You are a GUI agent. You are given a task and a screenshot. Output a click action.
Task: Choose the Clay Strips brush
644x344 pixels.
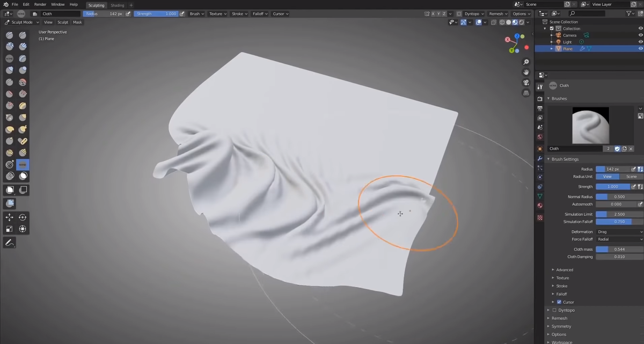tap(23, 47)
